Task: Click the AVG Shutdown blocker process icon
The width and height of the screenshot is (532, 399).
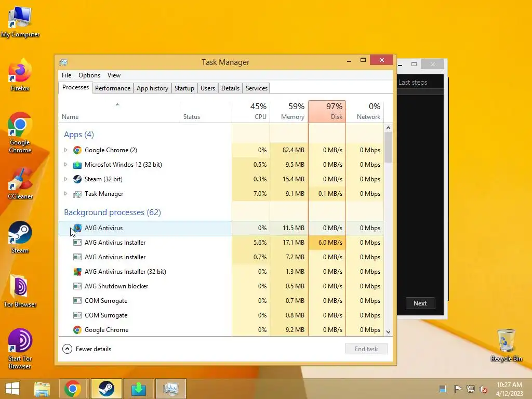Action: [77, 286]
